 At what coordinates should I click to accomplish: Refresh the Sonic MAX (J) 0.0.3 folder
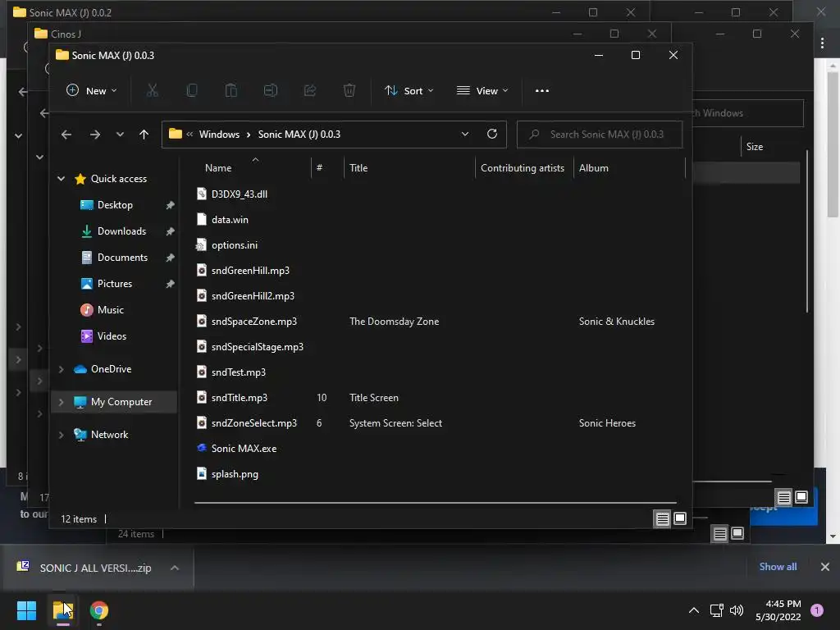(492, 134)
